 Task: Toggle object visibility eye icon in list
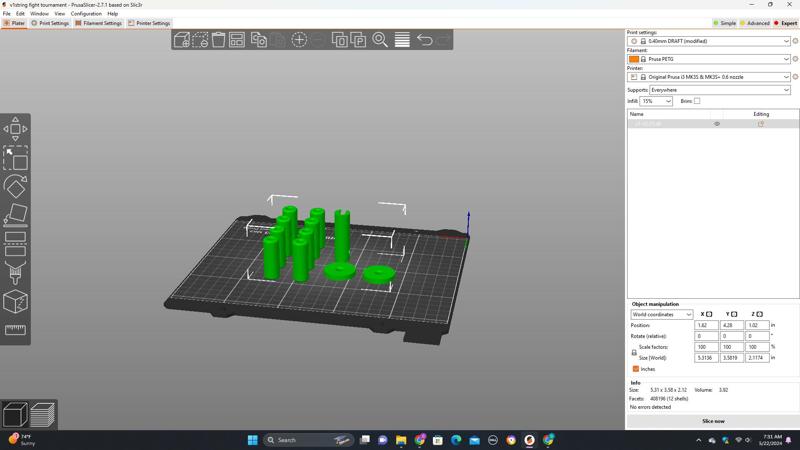pos(717,124)
